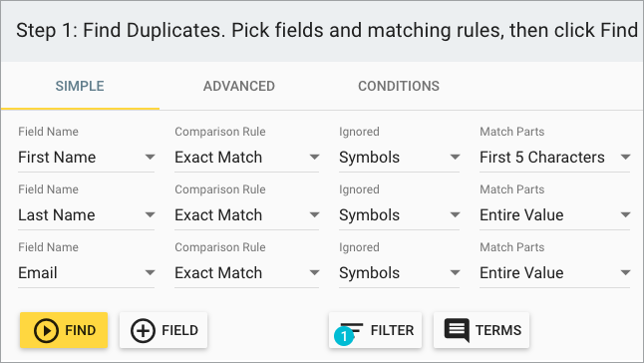Open the First 5 Characters match parts dropdown
Screen dimensions: 644x363
point(555,158)
